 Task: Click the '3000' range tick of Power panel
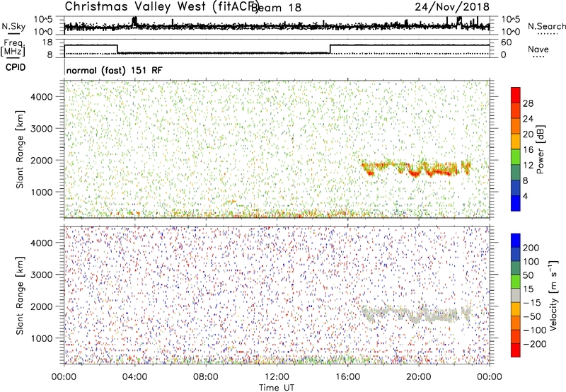tap(42, 129)
